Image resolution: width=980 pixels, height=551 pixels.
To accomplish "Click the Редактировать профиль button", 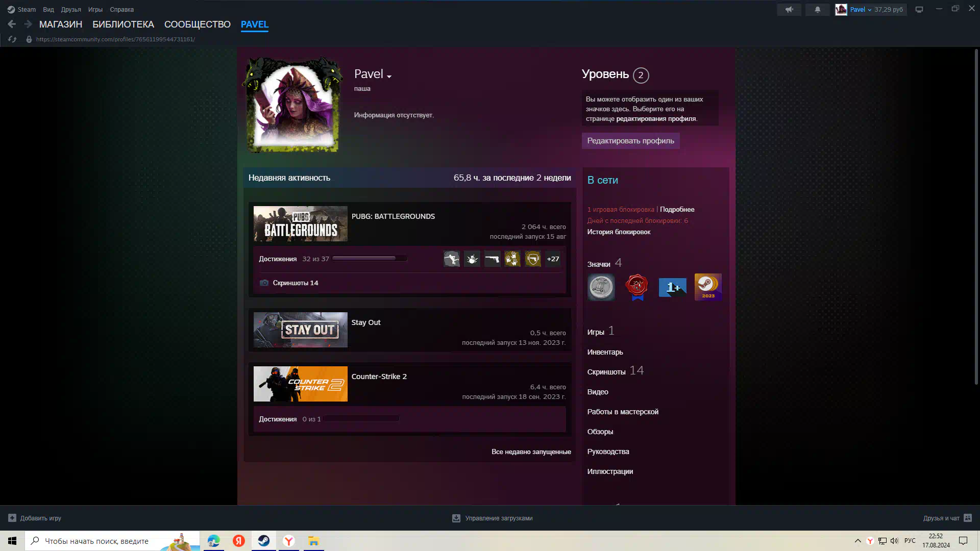I will tap(631, 141).
